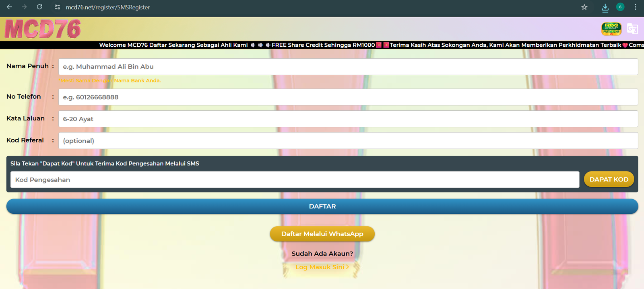Bookmark this page with star icon
The image size is (644, 289).
point(584,7)
